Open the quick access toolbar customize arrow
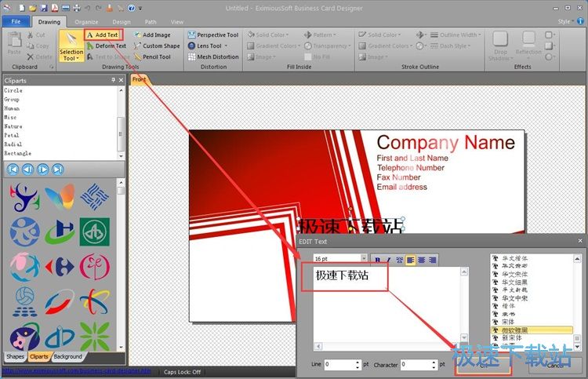Image resolution: width=588 pixels, height=379 pixels. (x=140, y=9)
